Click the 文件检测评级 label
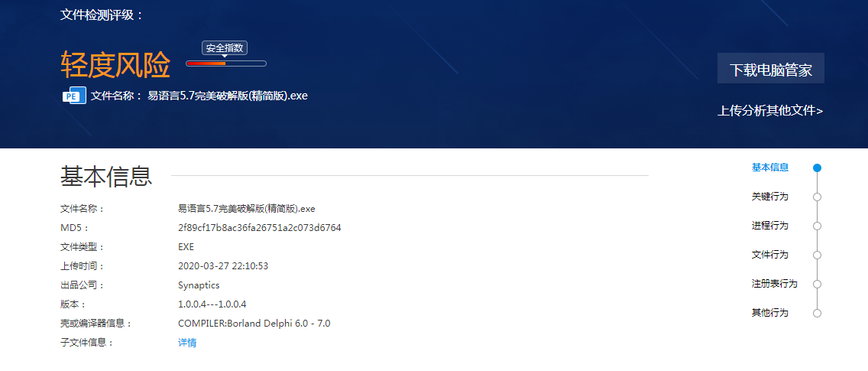Viewport: 868px width, 371px height. 102,15
